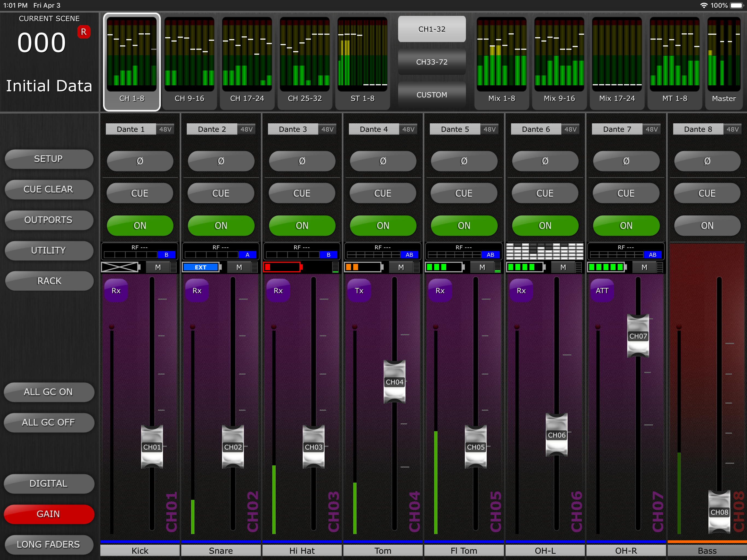Screen dimensions: 747x560
Task: Open the Dante 5 input patch selector
Action: click(x=454, y=129)
